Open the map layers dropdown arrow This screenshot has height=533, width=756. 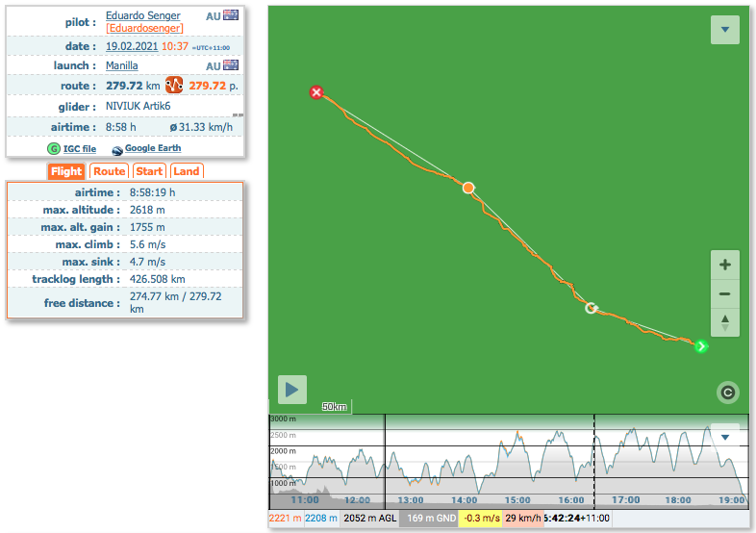point(724,30)
